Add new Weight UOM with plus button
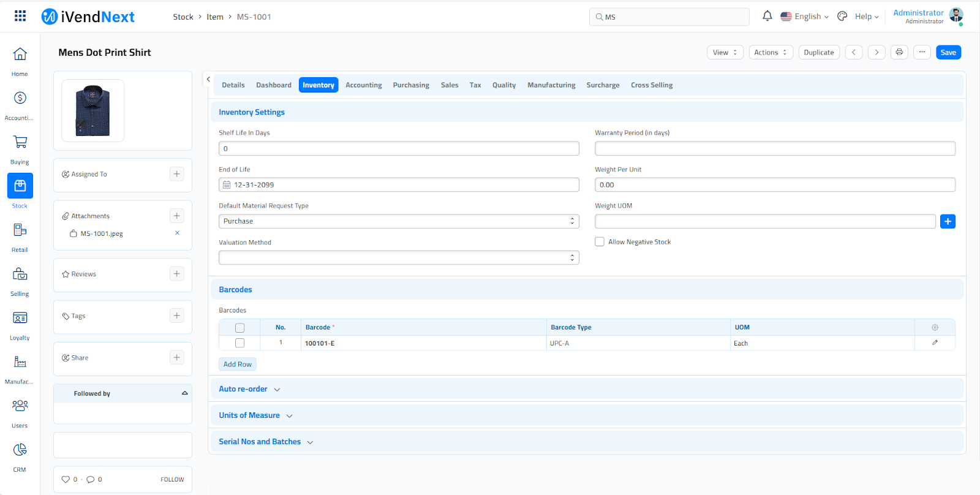Screen dimensions: 980x495 pos(948,221)
